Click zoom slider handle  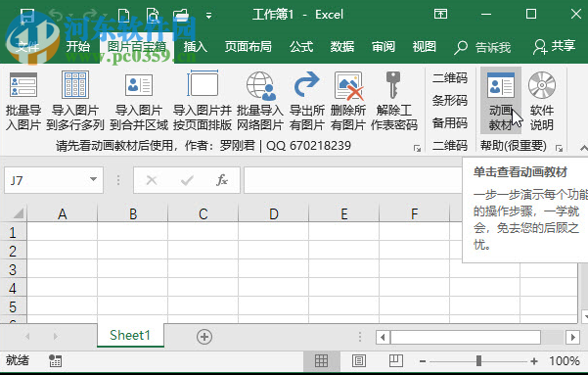478,361
